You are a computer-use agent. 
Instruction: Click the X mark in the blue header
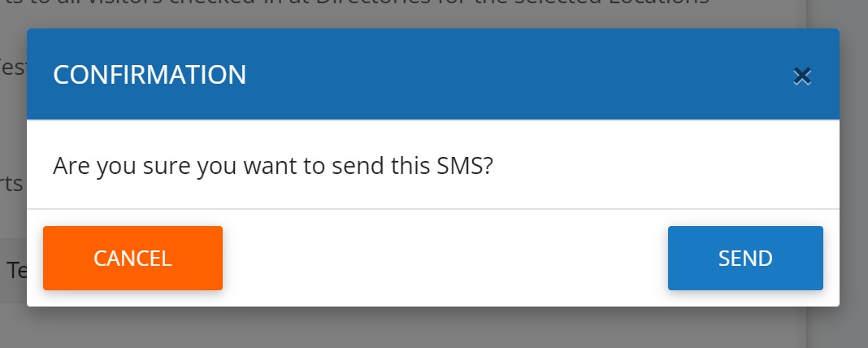[x=801, y=76]
